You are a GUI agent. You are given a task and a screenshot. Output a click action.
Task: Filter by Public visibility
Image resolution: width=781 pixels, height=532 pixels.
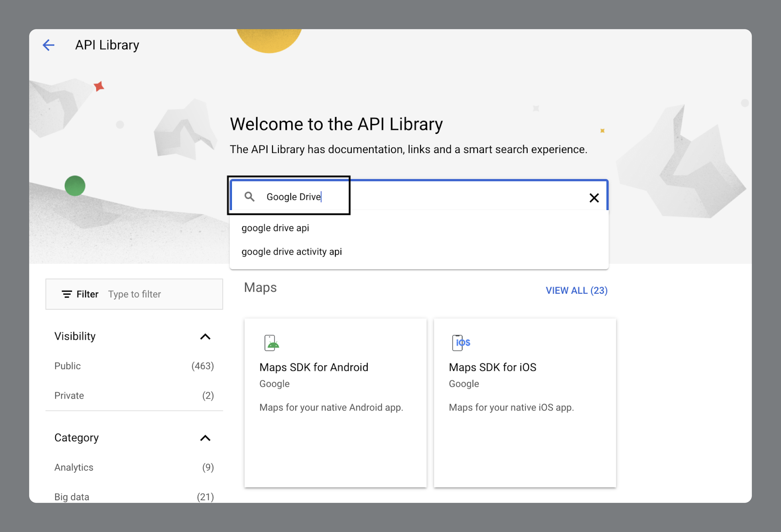(67, 366)
